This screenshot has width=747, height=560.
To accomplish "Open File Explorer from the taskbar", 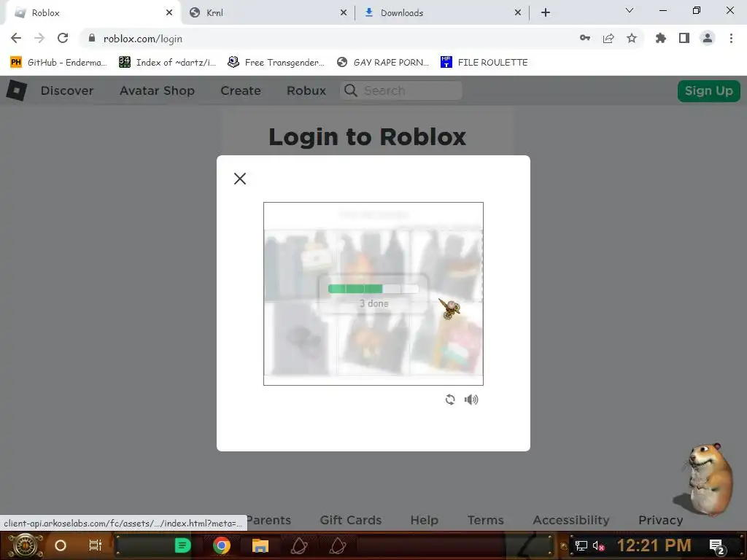I will click(260, 545).
